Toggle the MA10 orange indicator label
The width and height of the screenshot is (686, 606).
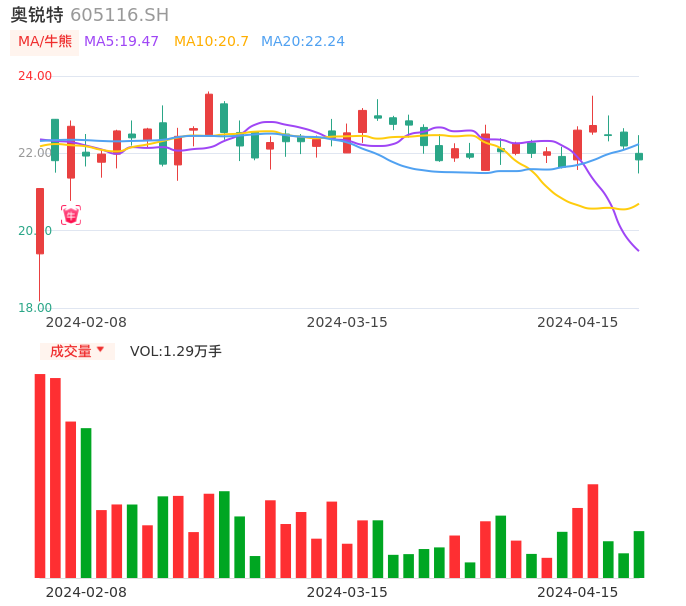(211, 41)
